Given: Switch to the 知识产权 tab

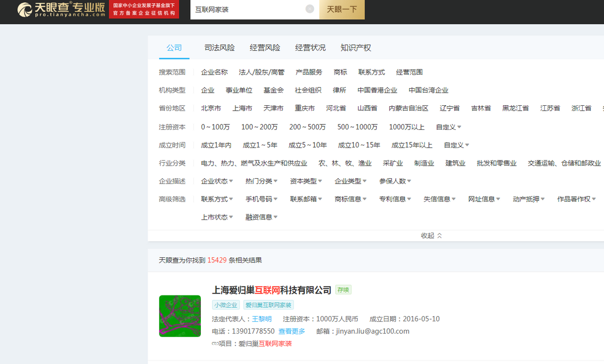Looking at the screenshot, I should (x=356, y=48).
